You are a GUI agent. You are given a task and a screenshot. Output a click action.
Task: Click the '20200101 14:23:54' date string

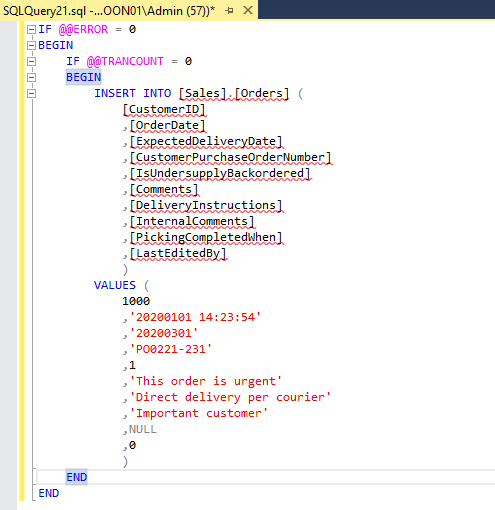point(195,317)
